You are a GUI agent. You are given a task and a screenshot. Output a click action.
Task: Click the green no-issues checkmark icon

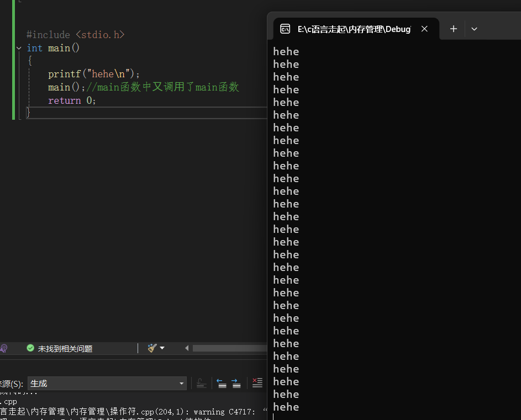30,348
